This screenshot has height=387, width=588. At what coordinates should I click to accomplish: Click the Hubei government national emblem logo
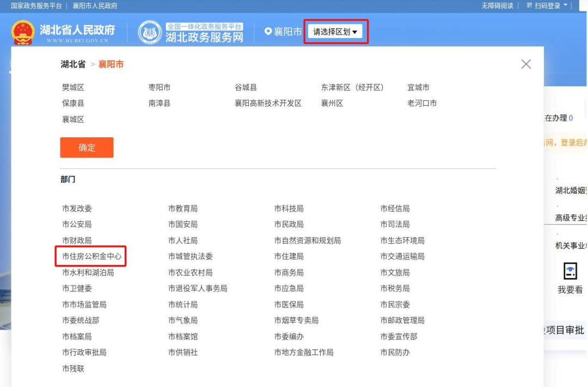point(23,33)
